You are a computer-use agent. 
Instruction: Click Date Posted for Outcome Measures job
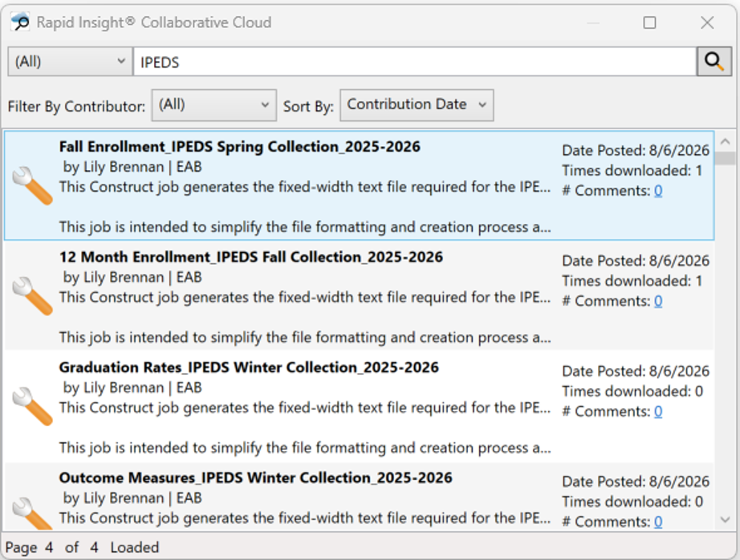(636, 481)
